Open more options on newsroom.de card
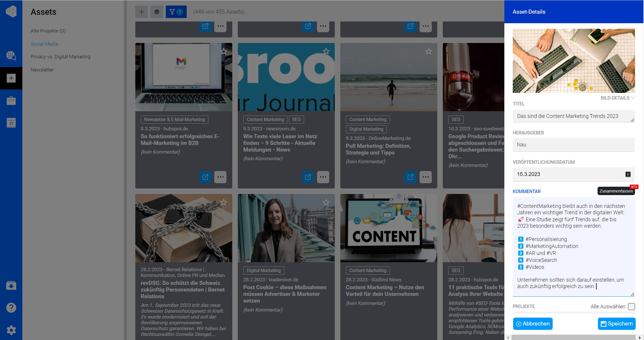 tap(323, 177)
